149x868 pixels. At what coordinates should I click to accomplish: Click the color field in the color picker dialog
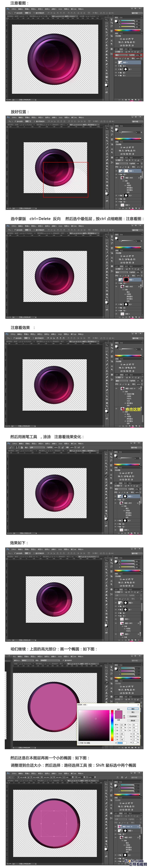coord(94,725)
